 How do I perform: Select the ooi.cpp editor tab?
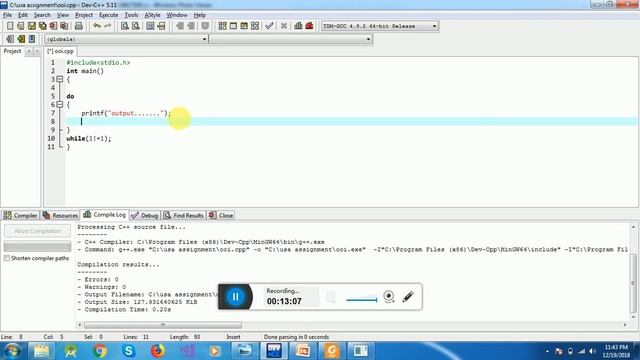coord(60,51)
